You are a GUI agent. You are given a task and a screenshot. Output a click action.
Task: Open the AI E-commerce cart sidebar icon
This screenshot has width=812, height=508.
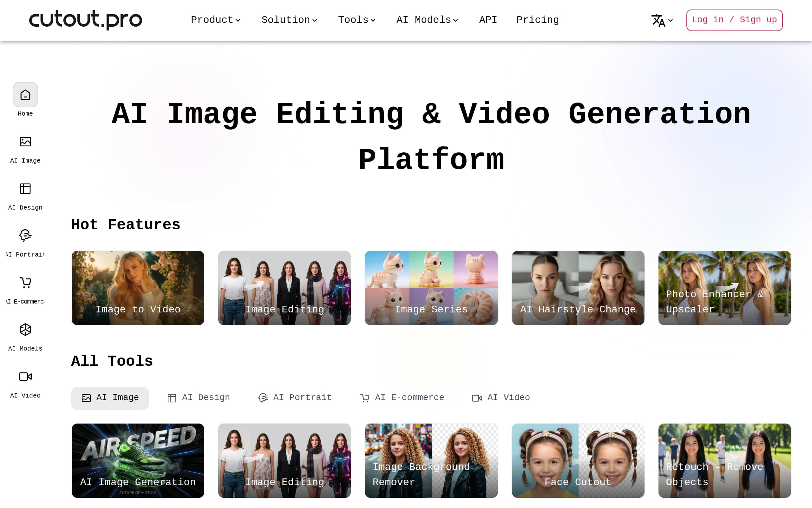(25, 283)
